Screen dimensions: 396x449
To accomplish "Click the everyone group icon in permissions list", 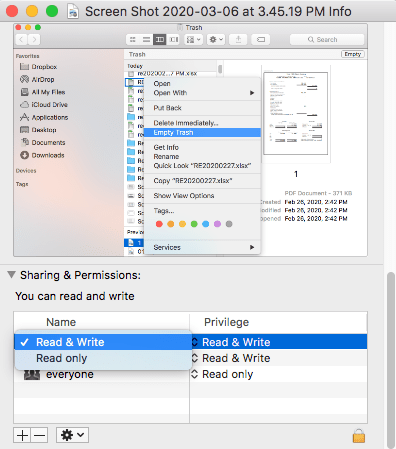I will [32, 375].
